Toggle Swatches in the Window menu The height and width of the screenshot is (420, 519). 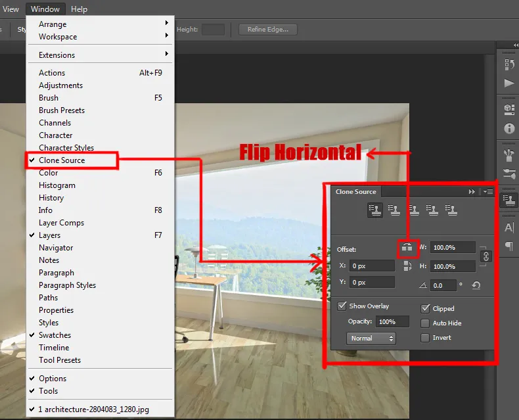point(101,335)
